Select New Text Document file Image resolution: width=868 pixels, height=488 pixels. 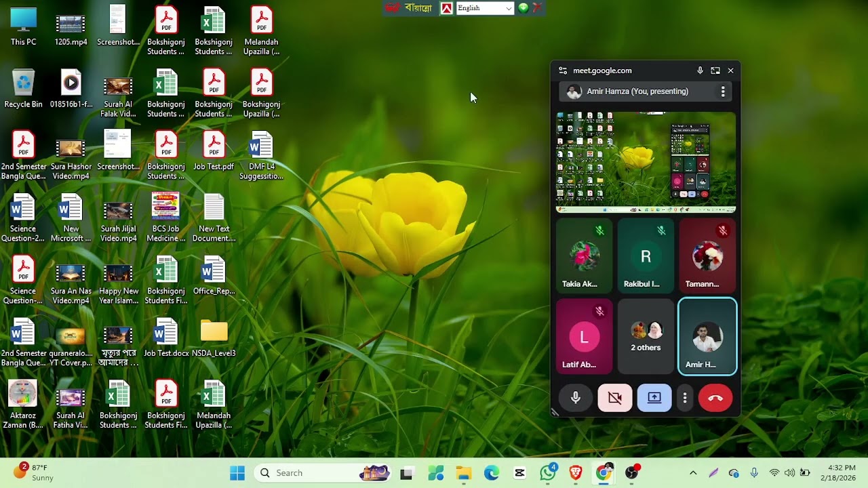(214, 218)
